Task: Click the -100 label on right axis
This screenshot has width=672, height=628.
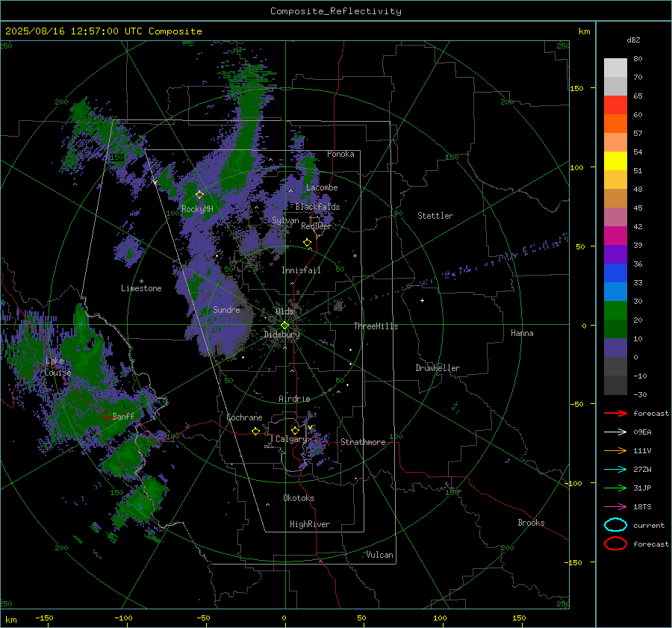Action: (x=573, y=484)
